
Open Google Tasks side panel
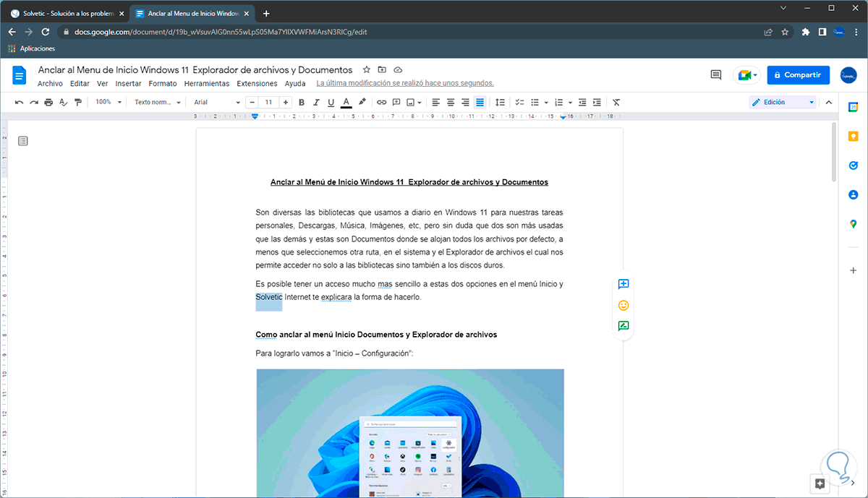854,166
